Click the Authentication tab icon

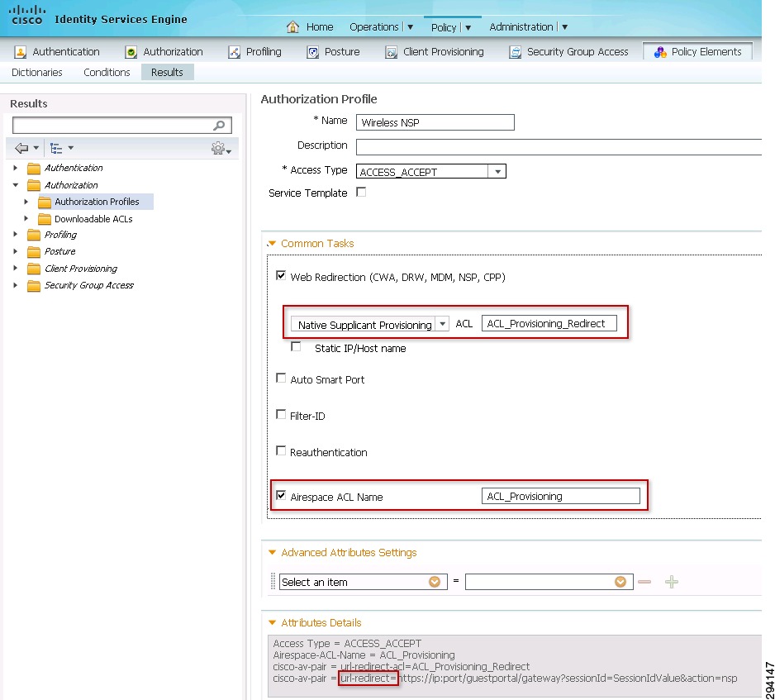(21, 52)
